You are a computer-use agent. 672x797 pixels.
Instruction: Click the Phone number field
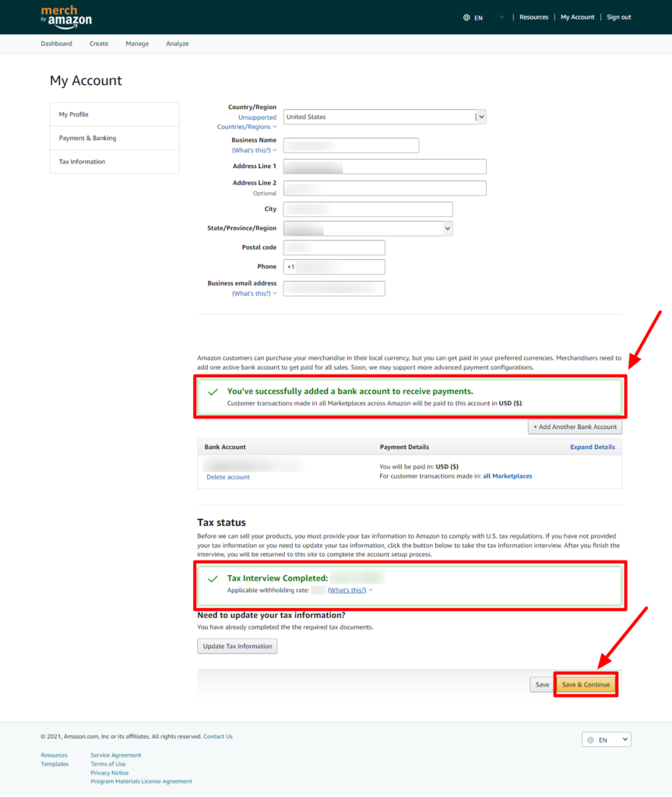(x=334, y=267)
